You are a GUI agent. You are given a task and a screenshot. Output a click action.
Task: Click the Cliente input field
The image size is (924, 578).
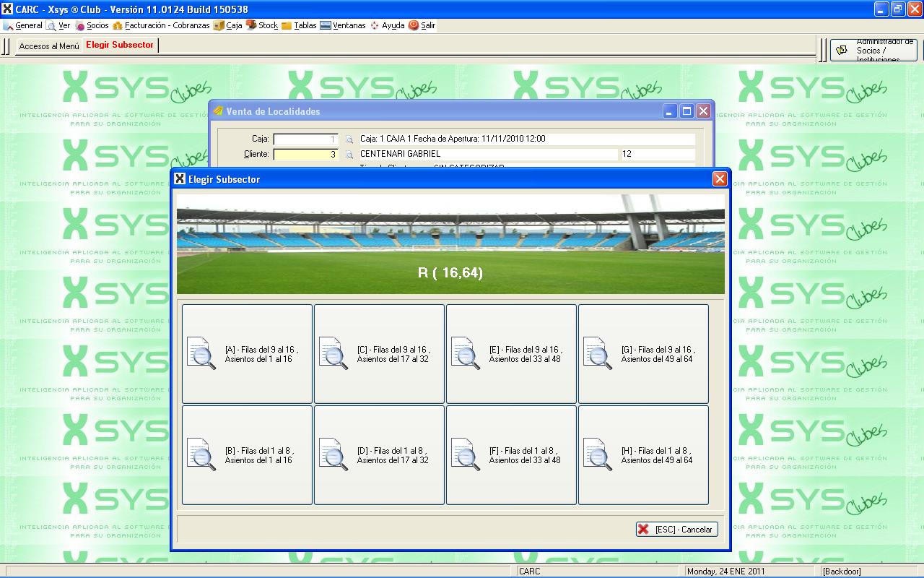[305, 154]
